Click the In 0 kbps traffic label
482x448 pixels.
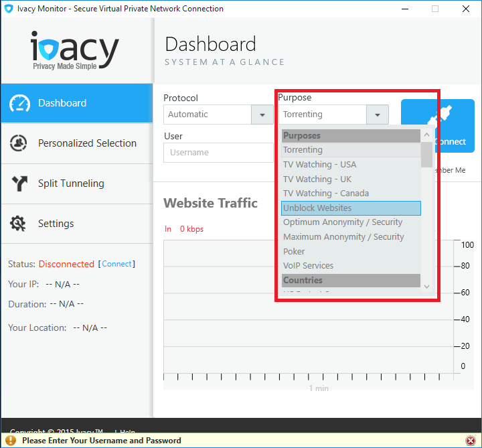(184, 229)
